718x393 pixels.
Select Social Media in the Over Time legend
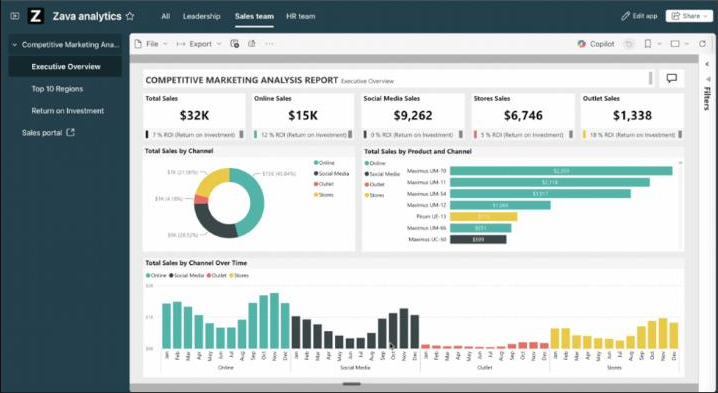tap(186, 275)
